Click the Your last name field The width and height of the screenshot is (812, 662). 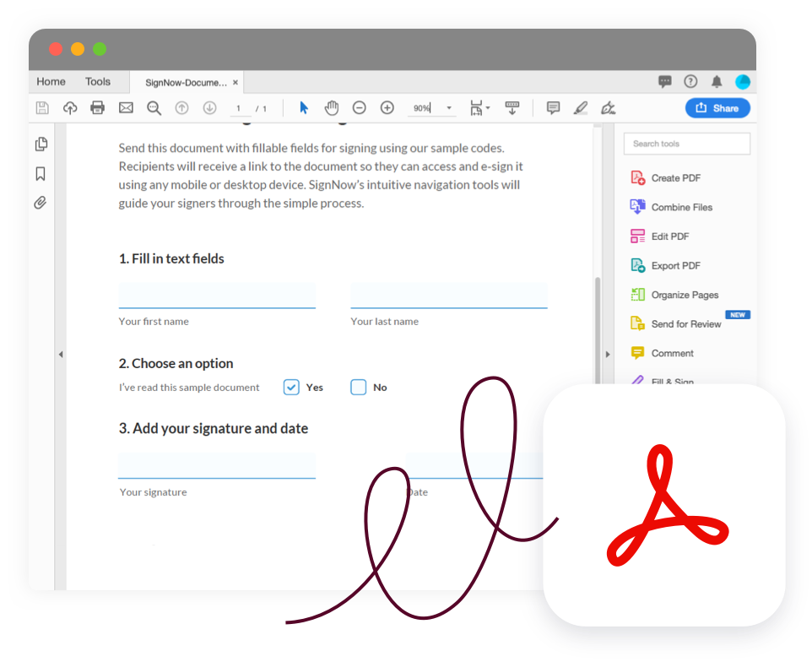(x=449, y=296)
